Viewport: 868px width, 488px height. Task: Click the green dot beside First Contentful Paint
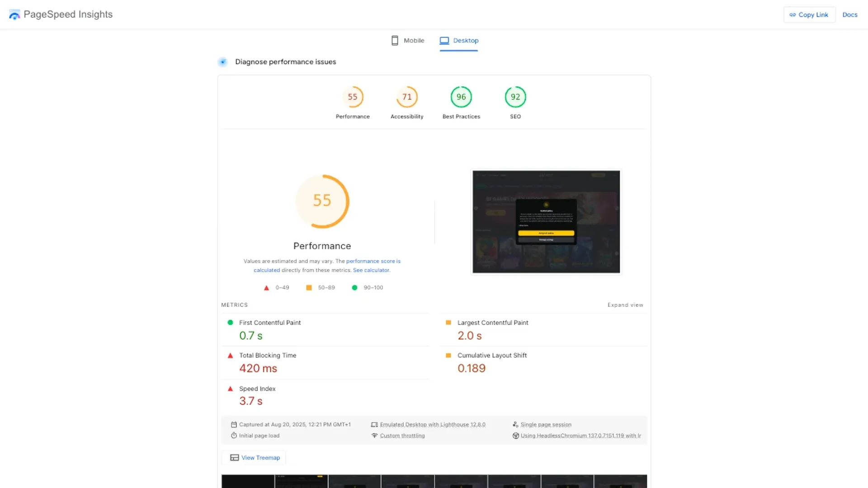pyautogui.click(x=230, y=323)
